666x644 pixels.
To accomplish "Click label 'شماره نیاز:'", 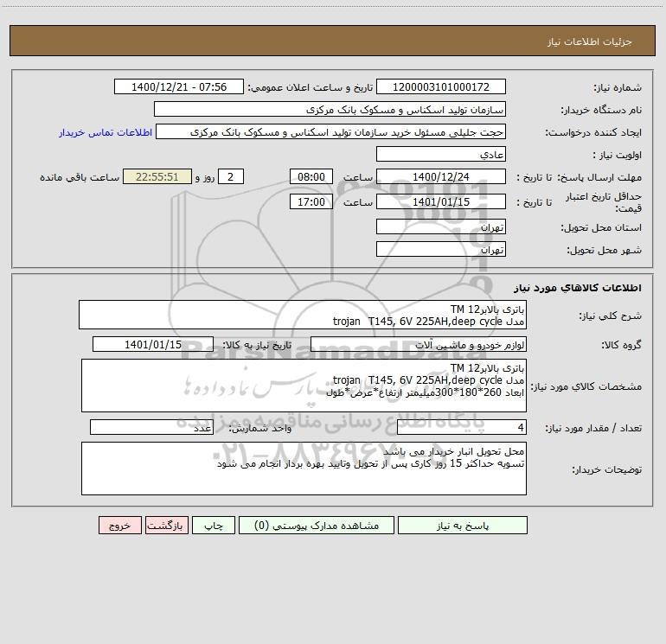I will coord(618,88).
